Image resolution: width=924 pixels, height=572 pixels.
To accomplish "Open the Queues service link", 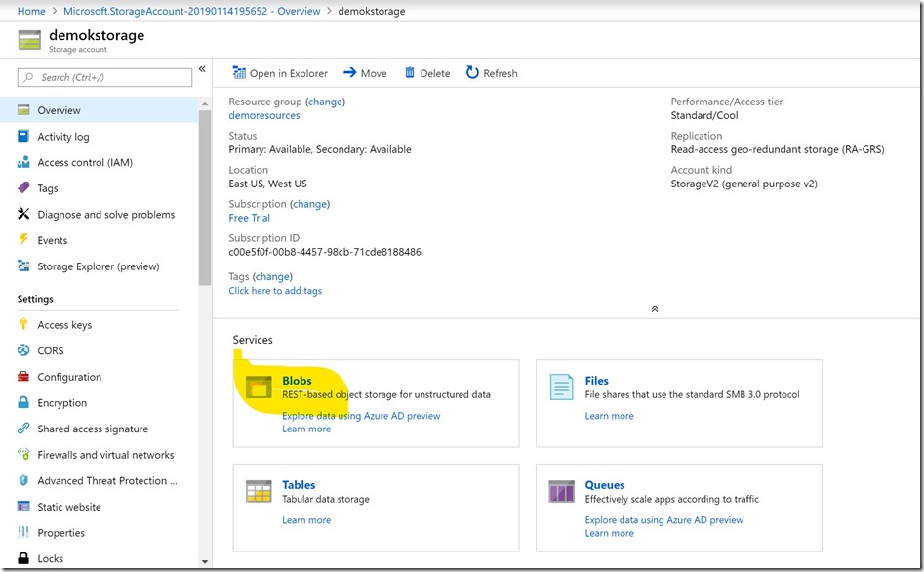I will click(x=605, y=485).
